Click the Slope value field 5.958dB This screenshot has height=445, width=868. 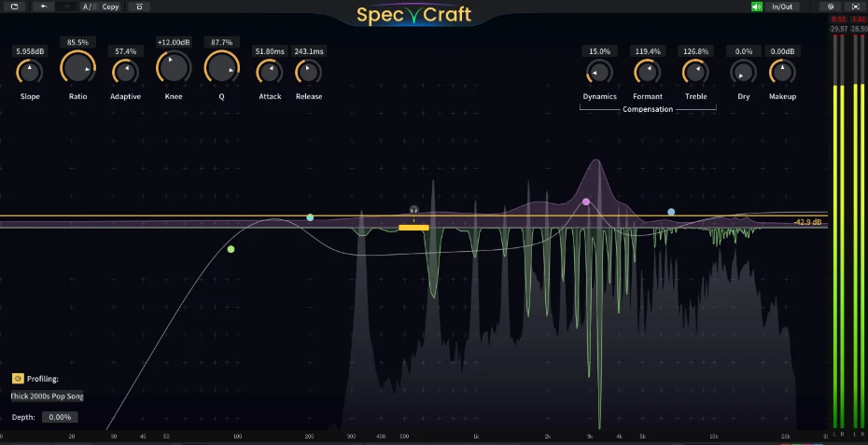(x=30, y=51)
